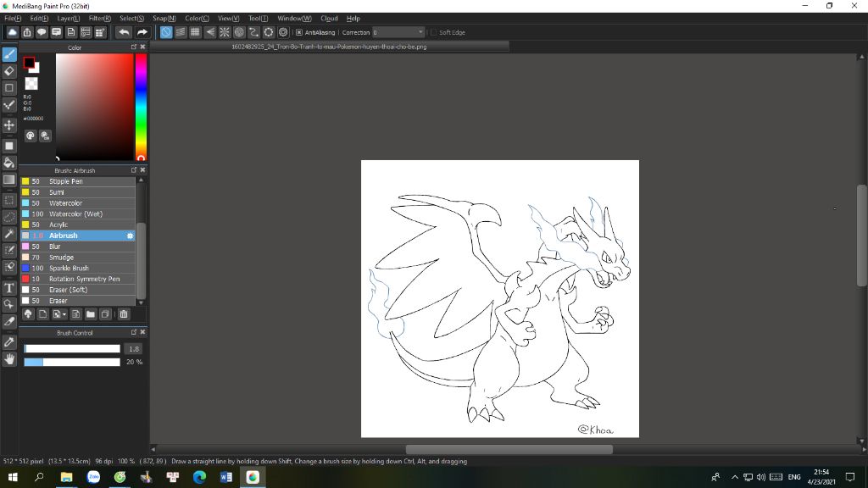Open the Layer menu

pyautogui.click(x=69, y=19)
